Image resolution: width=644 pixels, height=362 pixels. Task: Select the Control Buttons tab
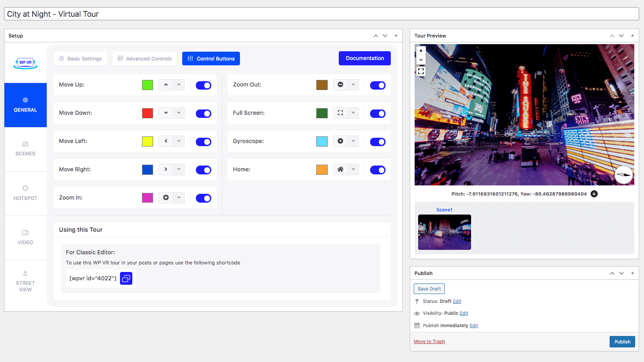pos(211,59)
